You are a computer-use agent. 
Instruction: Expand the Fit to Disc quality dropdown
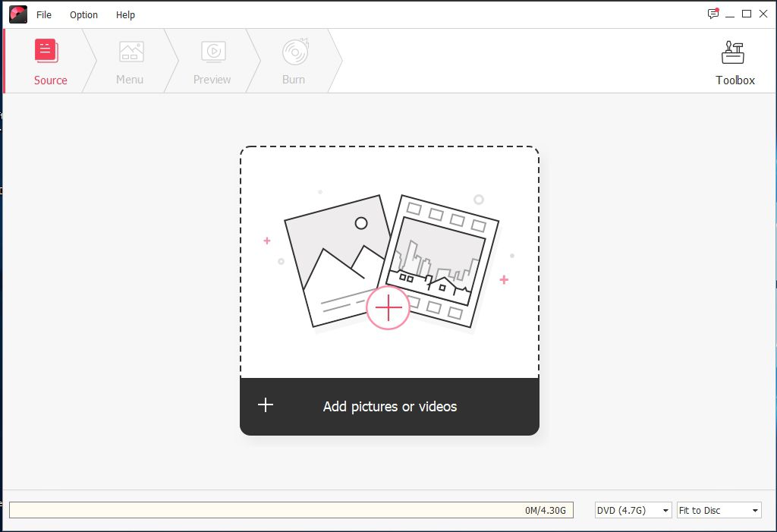pos(719,510)
